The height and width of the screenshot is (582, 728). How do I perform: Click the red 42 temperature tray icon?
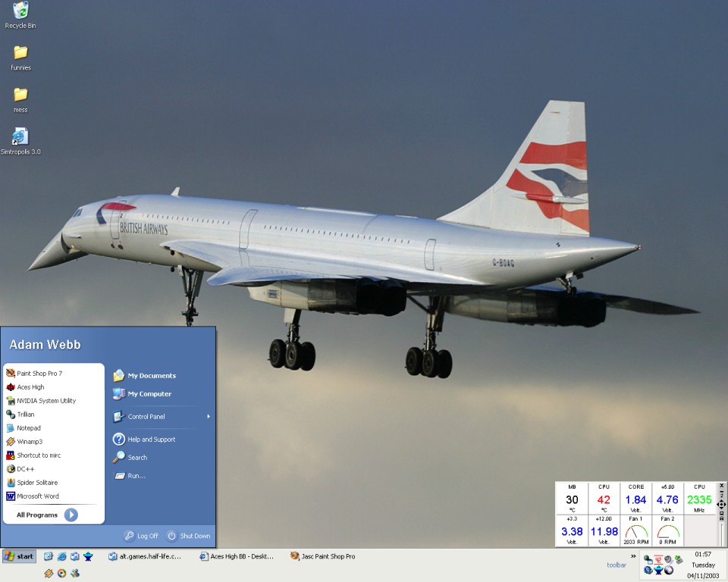(x=658, y=560)
